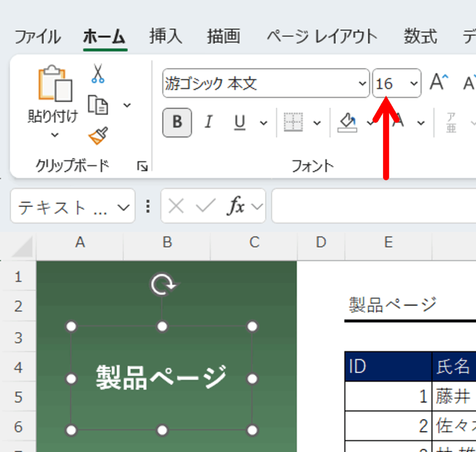Toggle Bold formatting button
This screenshot has width=476, height=452.
(177, 123)
